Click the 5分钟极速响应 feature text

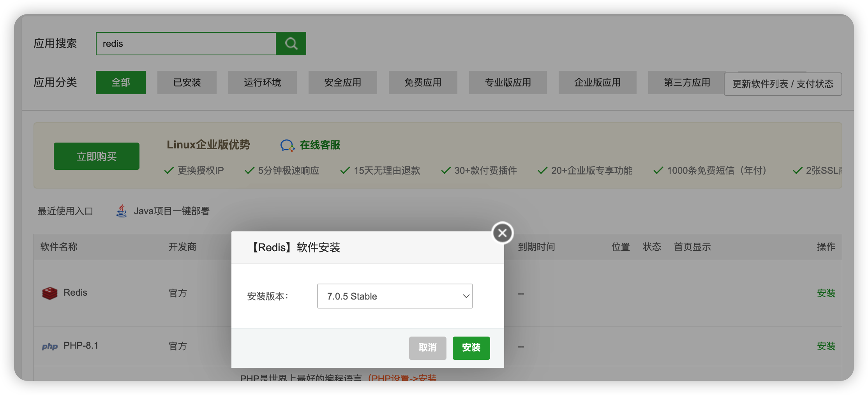click(288, 171)
